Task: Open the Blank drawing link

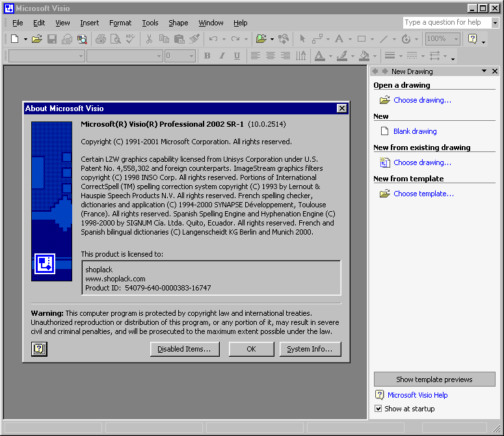Action: click(415, 131)
